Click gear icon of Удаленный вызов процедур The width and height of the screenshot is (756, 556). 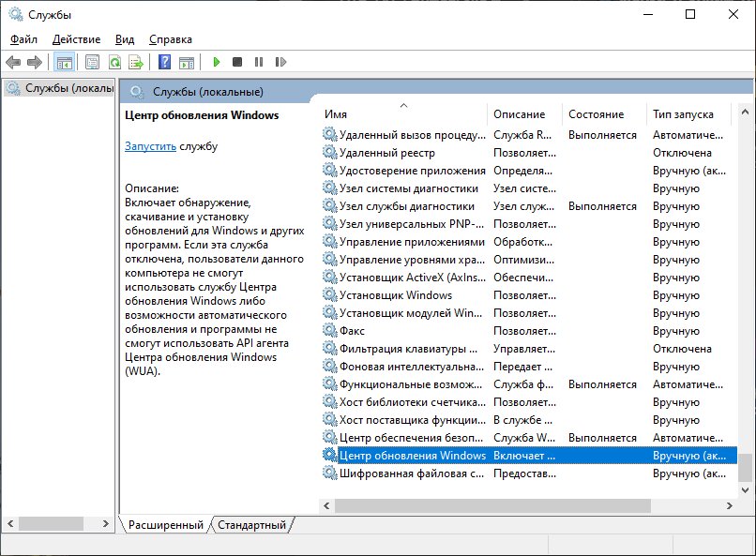(x=330, y=134)
